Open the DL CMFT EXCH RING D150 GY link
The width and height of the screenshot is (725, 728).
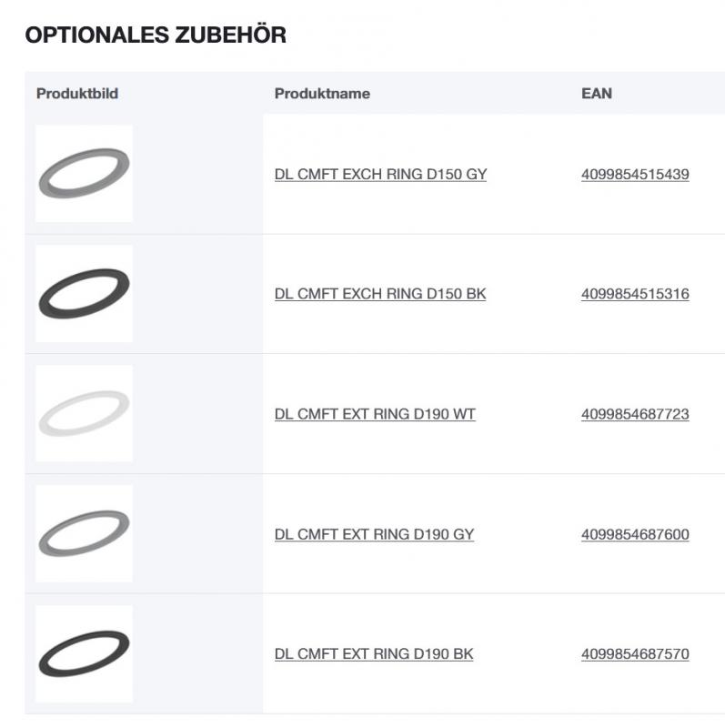381,173
